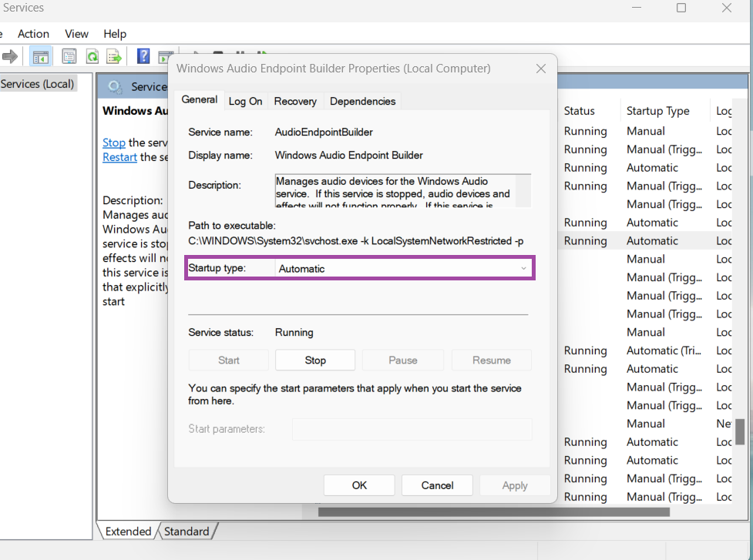Open Help via blue question mark icon
The width and height of the screenshot is (753, 560).
[x=143, y=56]
